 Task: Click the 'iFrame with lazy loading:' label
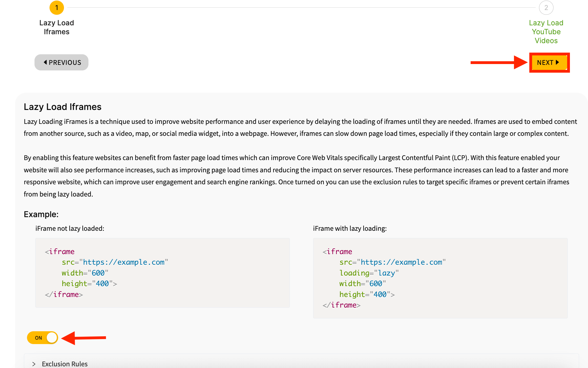[x=350, y=229]
